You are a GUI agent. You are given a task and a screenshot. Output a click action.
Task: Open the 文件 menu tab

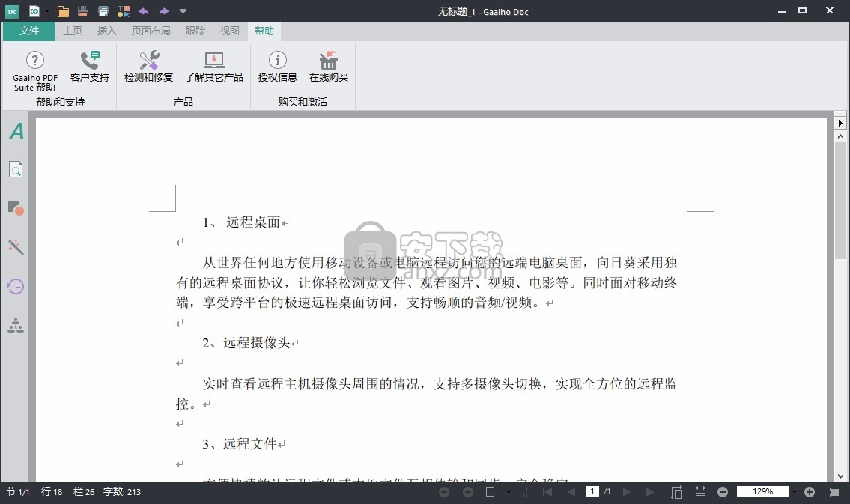pyautogui.click(x=29, y=31)
